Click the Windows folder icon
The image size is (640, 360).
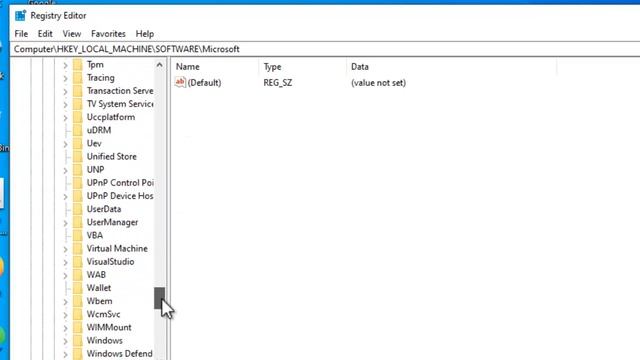[x=78, y=340]
